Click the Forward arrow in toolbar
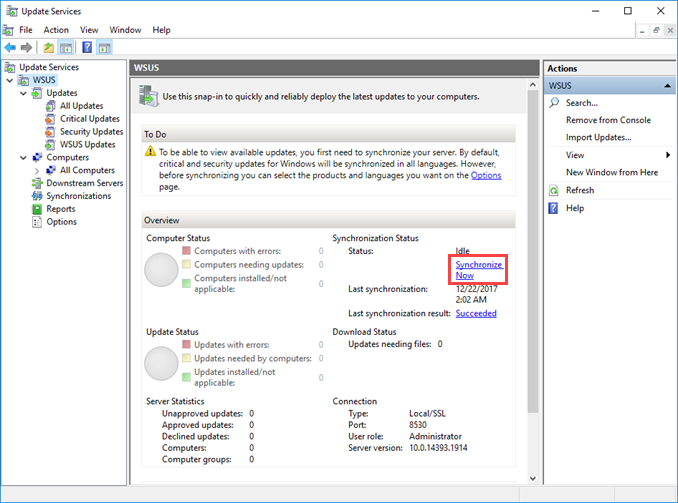 coord(26,48)
